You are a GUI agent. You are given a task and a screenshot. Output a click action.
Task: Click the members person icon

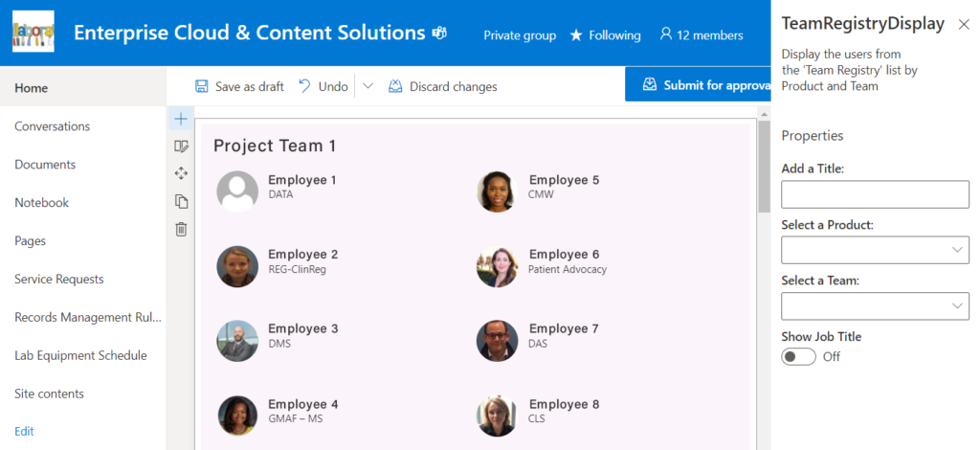[x=666, y=34]
